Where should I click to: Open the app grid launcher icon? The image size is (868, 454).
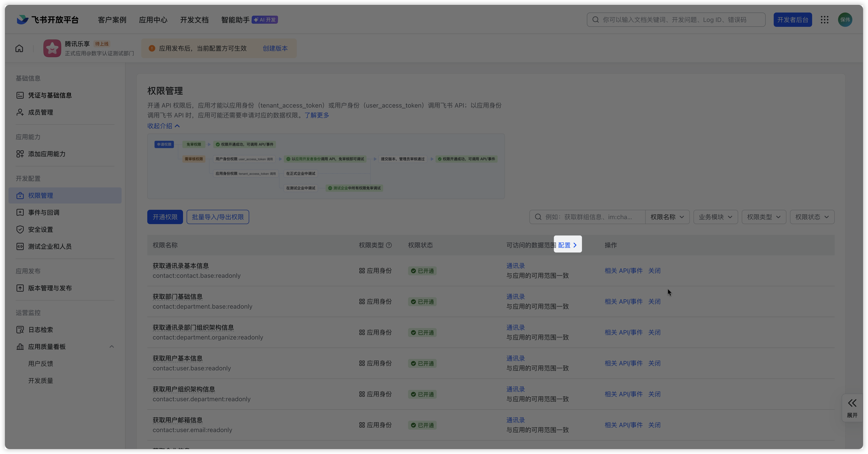pos(824,19)
